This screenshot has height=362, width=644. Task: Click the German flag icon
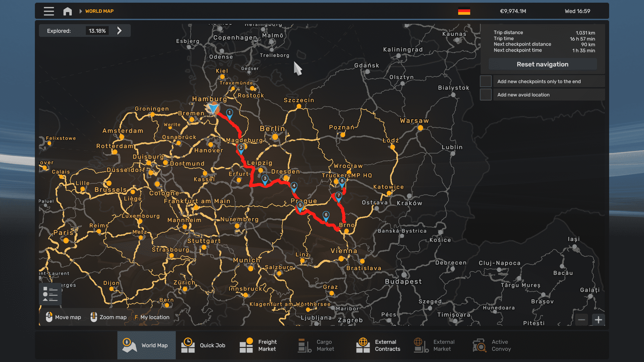(464, 11)
